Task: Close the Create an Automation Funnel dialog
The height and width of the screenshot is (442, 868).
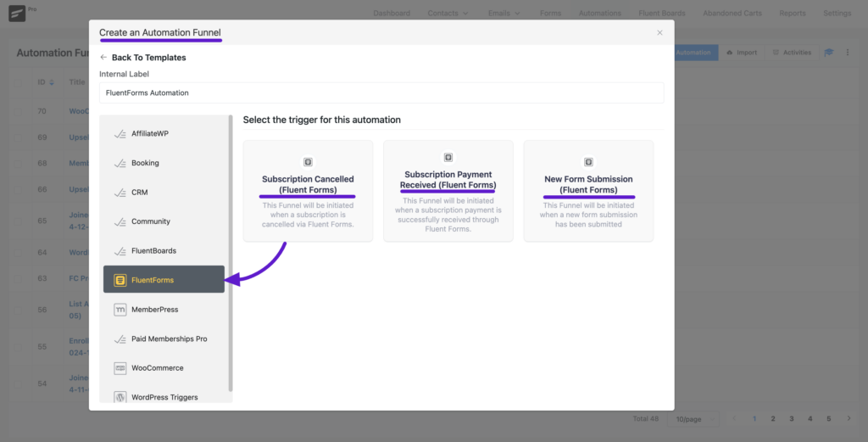Action: pos(659,33)
